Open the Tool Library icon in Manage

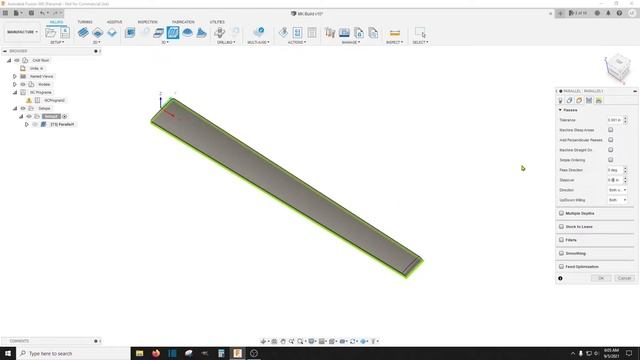(x=330, y=33)
